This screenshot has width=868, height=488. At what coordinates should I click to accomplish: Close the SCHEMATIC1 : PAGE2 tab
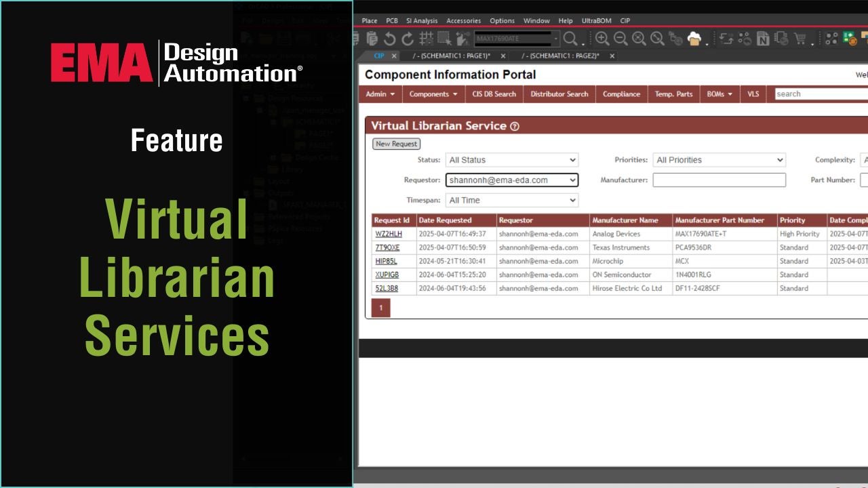(612, 56)
